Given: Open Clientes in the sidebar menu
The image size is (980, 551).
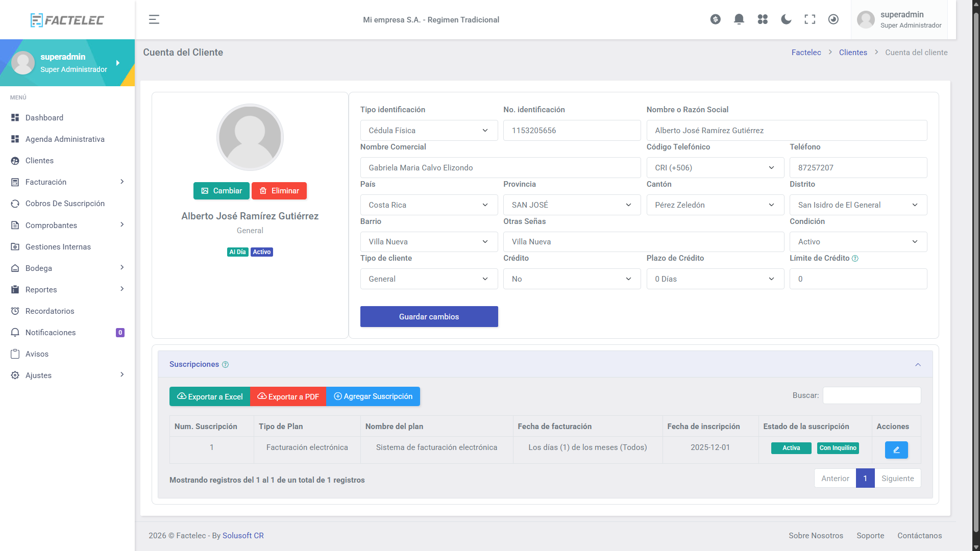Looking at the screenshot, I should (x=39, y=161).
